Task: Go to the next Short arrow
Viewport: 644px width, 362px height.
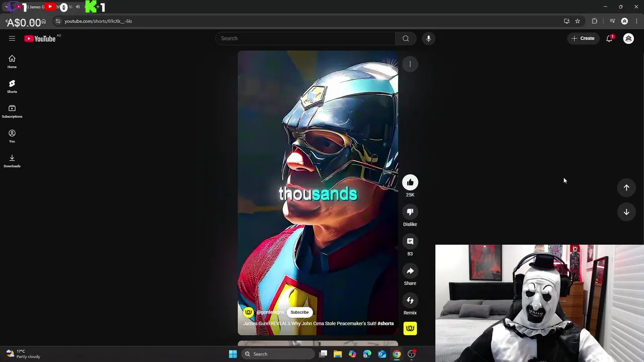Action: coord(626,212)
